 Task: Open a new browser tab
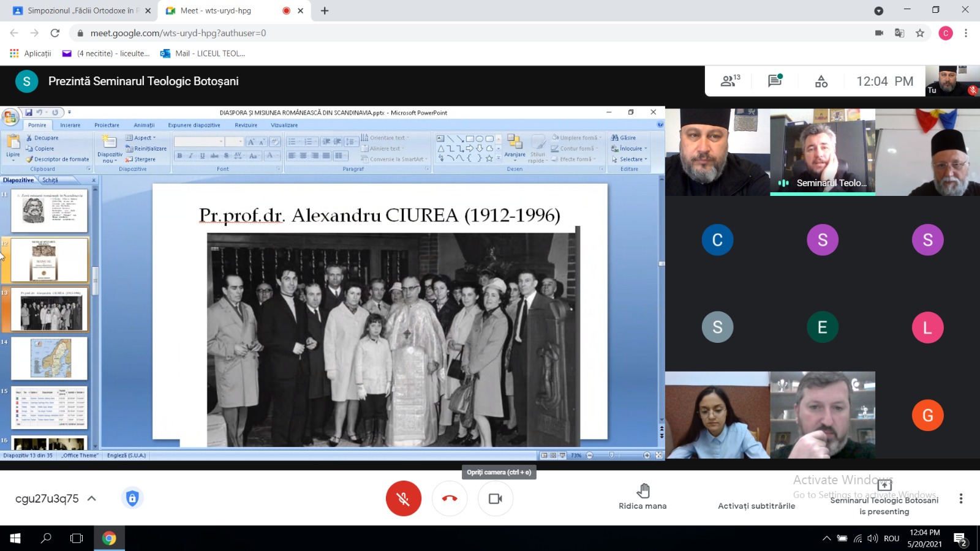(x=325, y=10)
